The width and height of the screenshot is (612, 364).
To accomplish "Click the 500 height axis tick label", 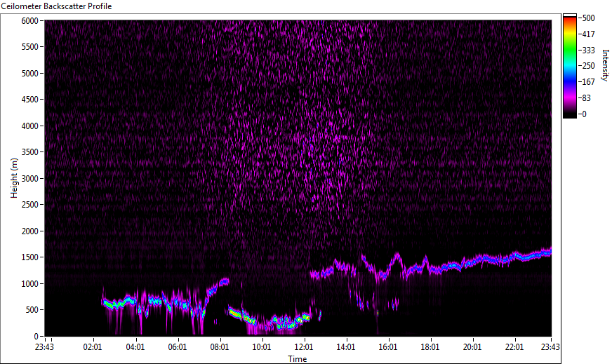I will point(32,310).
